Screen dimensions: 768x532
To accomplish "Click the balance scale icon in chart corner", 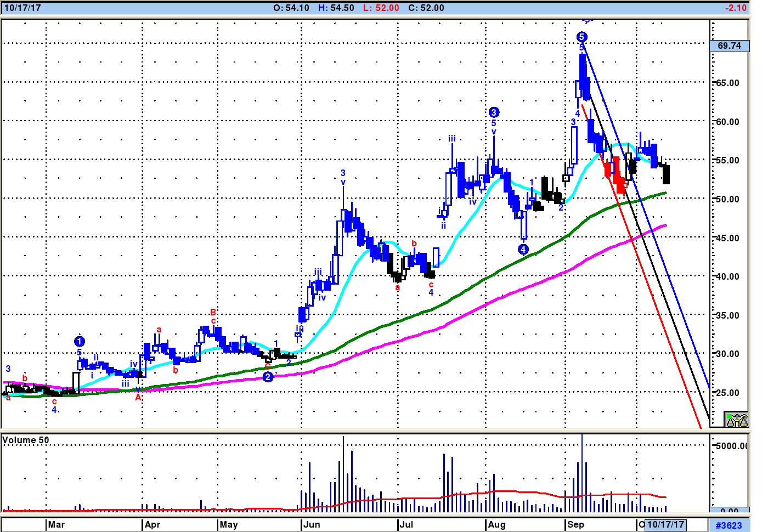I will click(x=736, y=420).
